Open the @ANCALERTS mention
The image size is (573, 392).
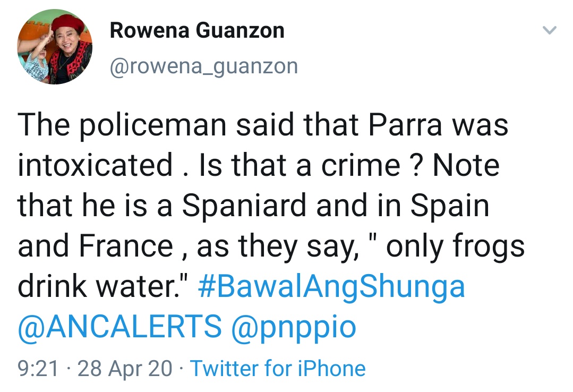click(x=120, y=326)
